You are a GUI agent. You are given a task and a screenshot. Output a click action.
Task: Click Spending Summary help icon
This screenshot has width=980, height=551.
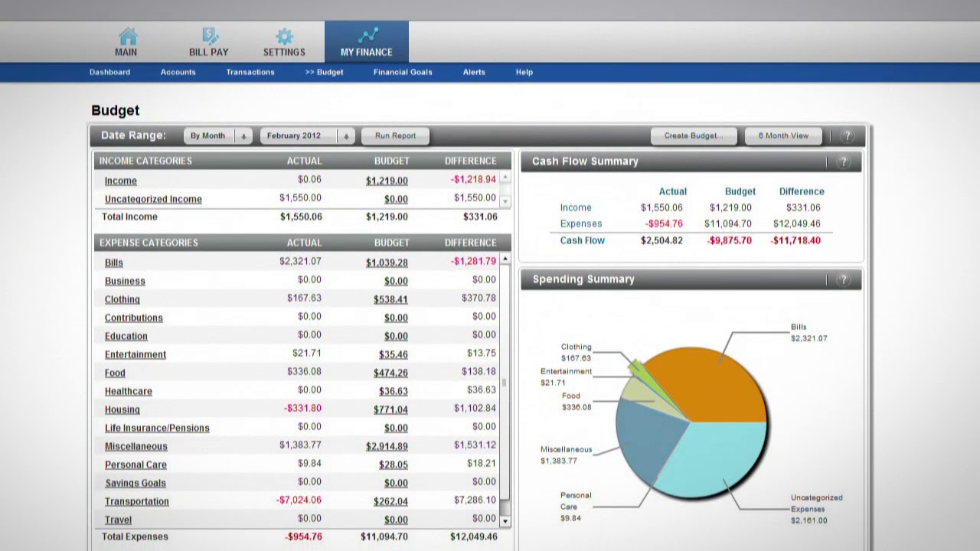[x=844, y=280]
